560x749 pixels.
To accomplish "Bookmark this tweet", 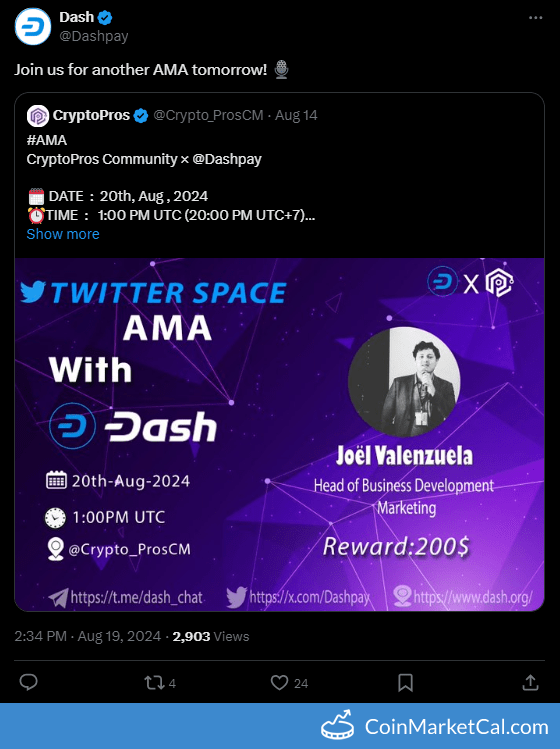I will [406, 683].
